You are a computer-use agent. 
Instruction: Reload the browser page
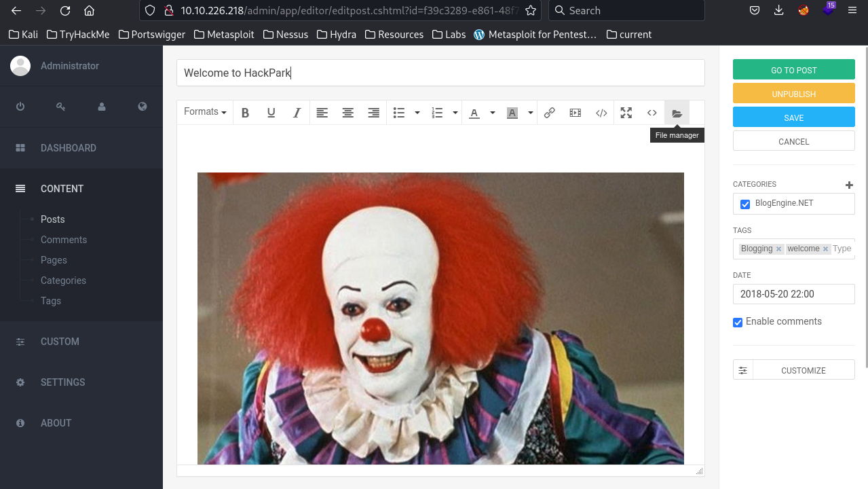click(65, 11)
